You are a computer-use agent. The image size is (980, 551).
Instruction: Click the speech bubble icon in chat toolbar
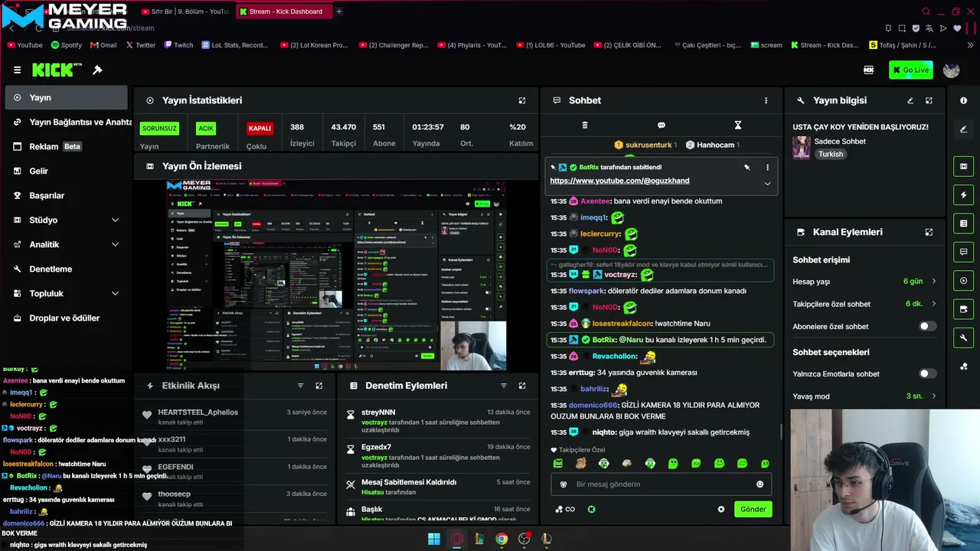pyautogui.click(x=661, y=125)
